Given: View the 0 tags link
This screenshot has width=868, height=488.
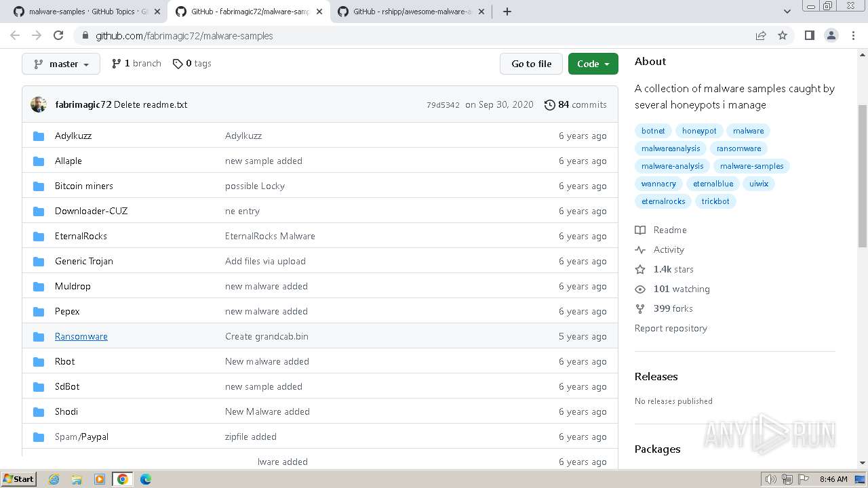Looking at the screenshot, I should click(192, 63).
